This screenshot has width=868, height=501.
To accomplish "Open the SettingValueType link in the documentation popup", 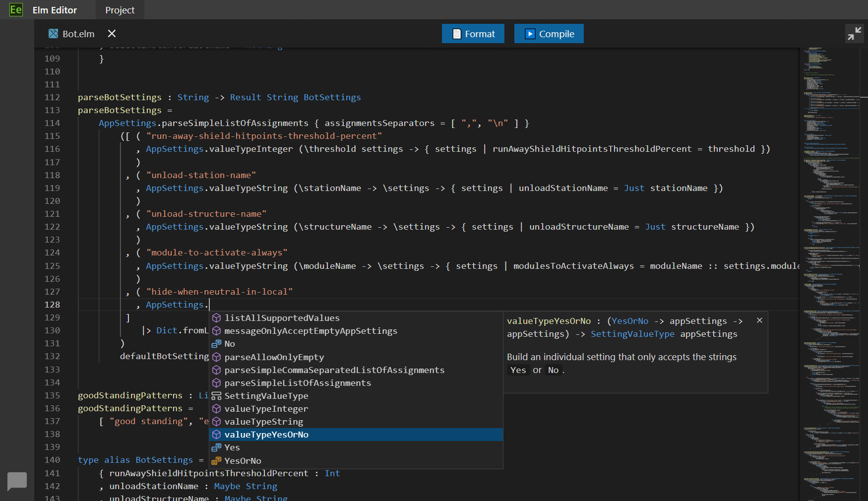I will tap(633, 334).
